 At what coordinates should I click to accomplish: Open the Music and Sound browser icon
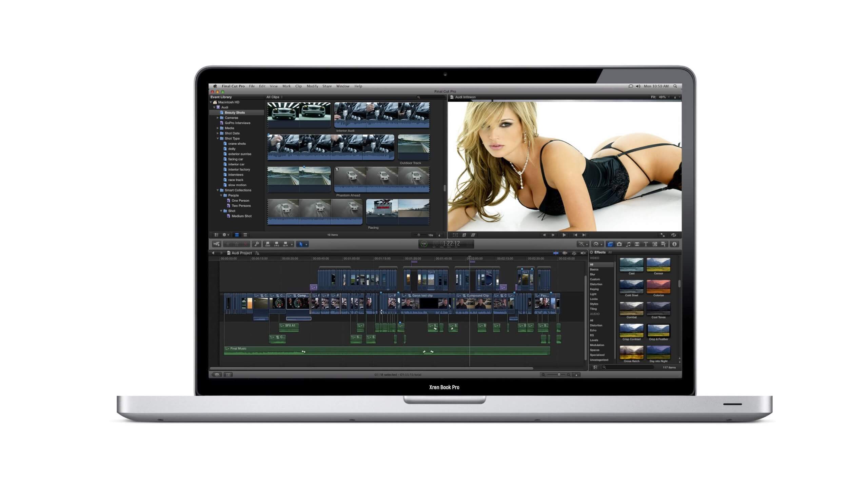(628, 244)
